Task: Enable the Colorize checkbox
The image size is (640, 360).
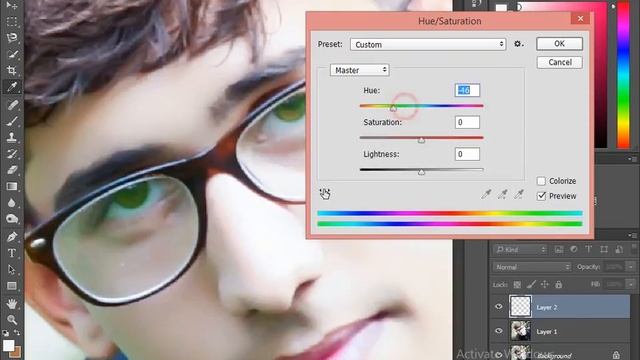Action: (541, 181)
